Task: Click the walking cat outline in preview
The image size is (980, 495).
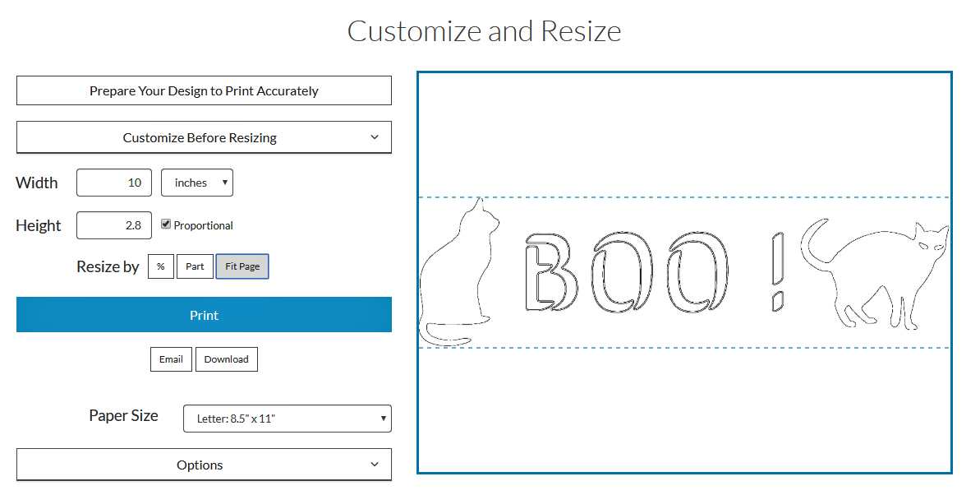Action: tap(875, 274)
